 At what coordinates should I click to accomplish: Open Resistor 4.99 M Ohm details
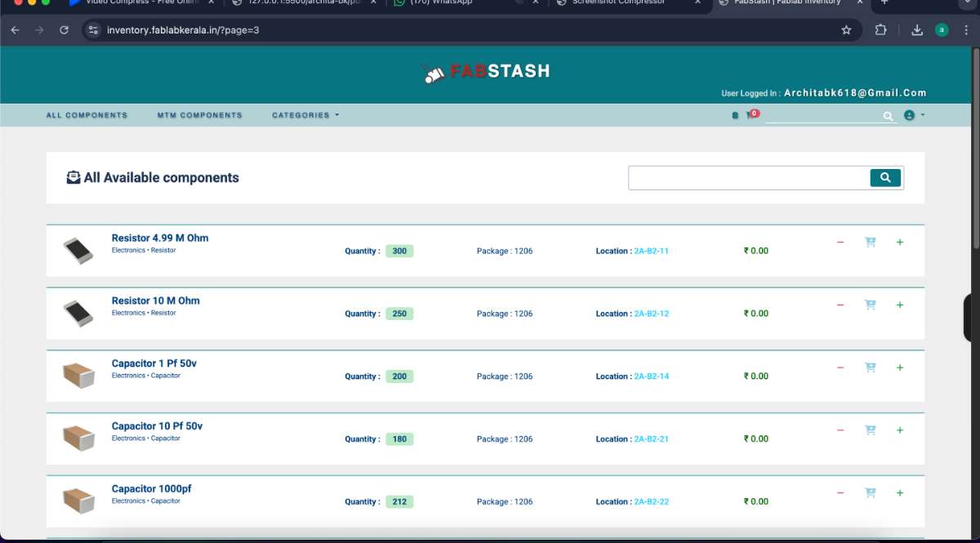pyautogui.click(x=160, y=238)
